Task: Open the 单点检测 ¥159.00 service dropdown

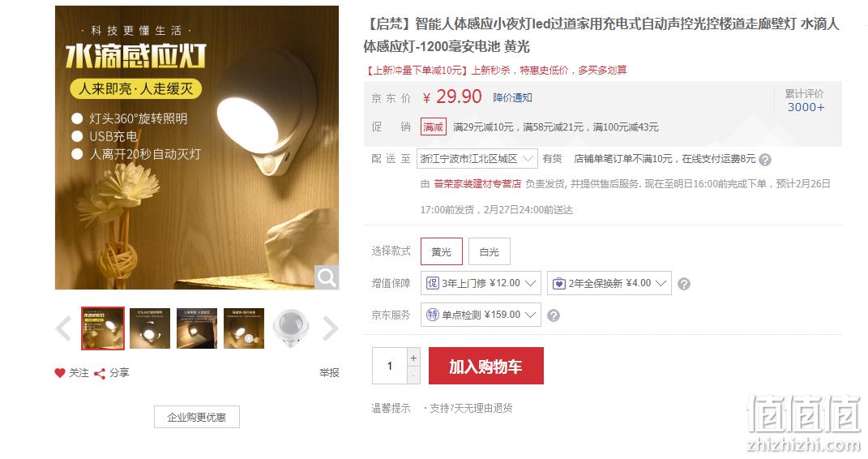Action: tap(481, 315)
